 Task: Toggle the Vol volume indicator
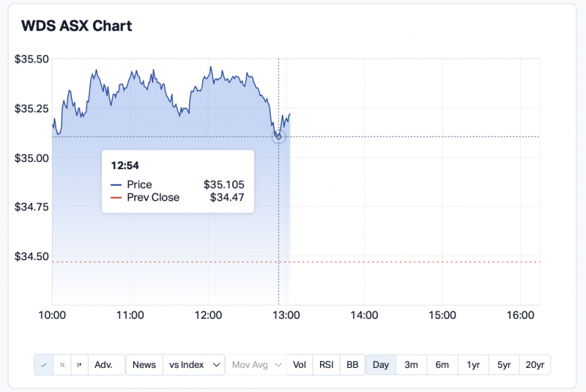tap(300, 365)
